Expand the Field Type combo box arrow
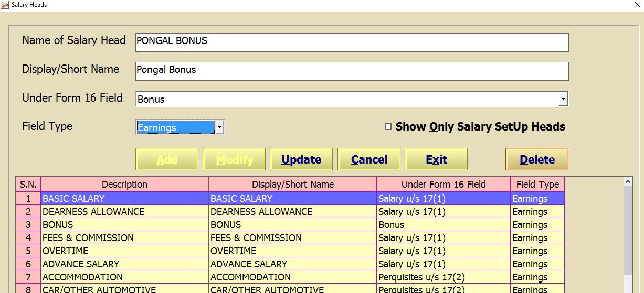 click(x=219, y=127)
